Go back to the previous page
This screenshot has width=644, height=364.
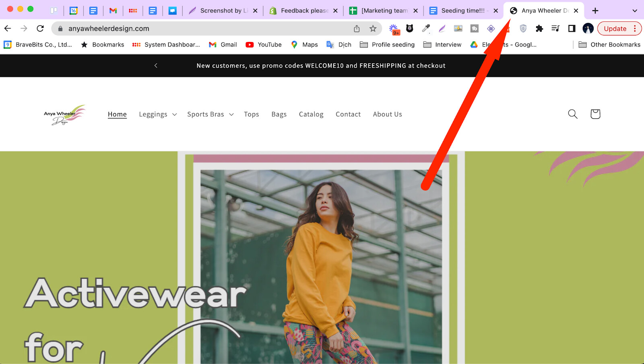(x=8, y=28)
